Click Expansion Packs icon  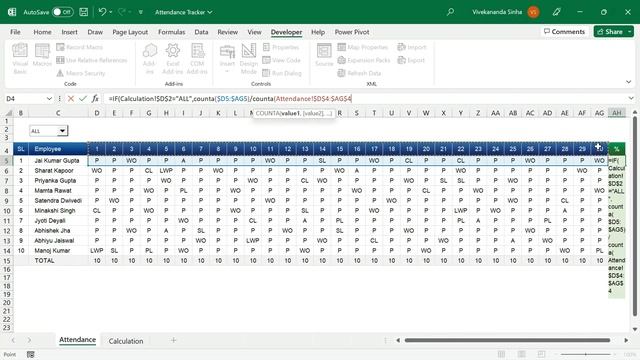point(342,60)
